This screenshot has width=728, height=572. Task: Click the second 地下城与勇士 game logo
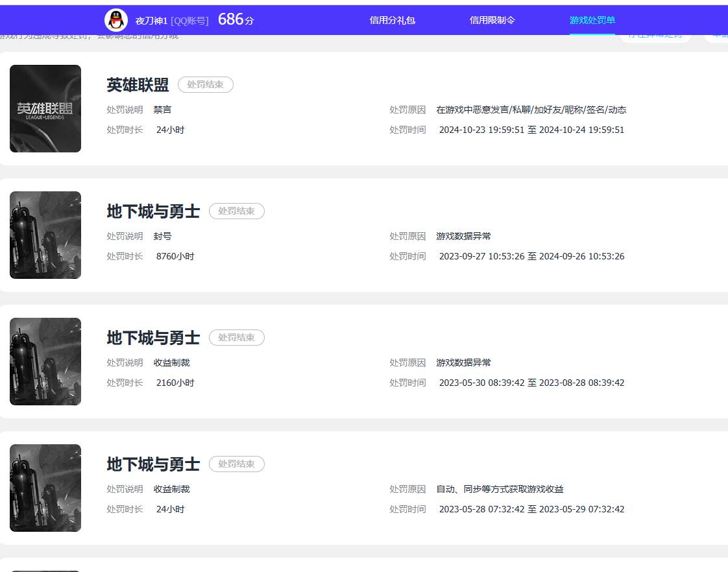[45, 361]
